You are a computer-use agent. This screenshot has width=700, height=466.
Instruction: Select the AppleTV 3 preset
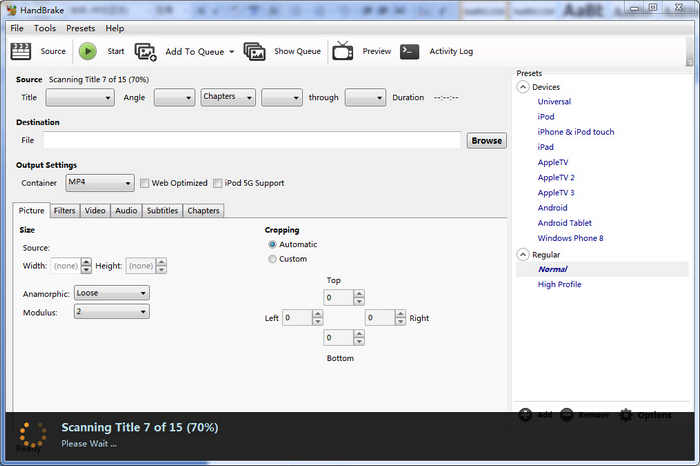click(x=556, y=192)
